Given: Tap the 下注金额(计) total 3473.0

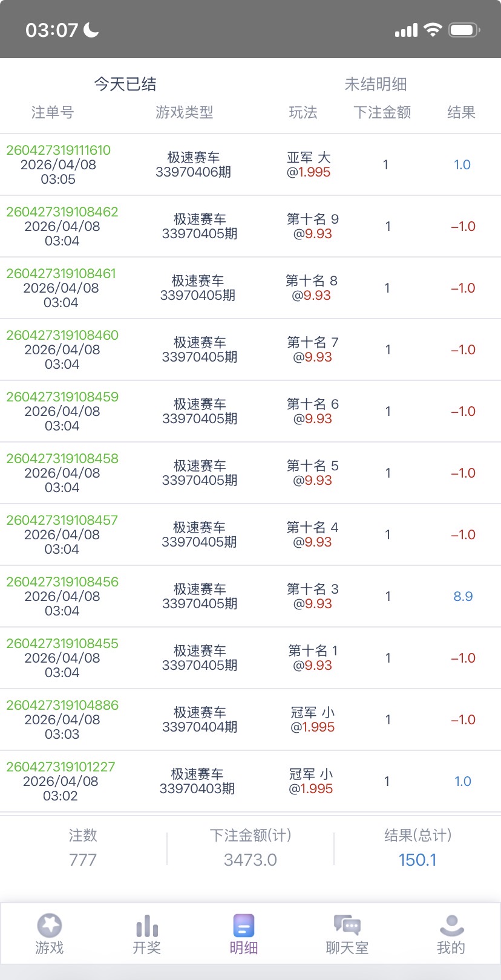Looking at the screenshot, I should (x=250, y=860).
